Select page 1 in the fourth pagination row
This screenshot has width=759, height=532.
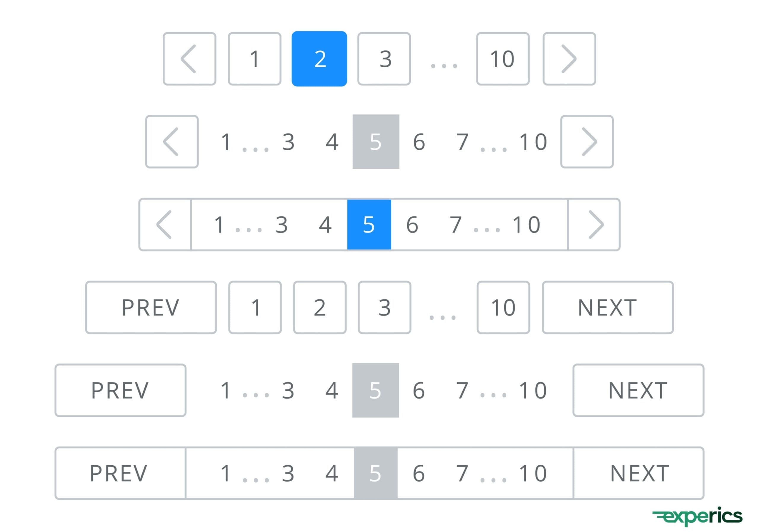pos(255,308)
